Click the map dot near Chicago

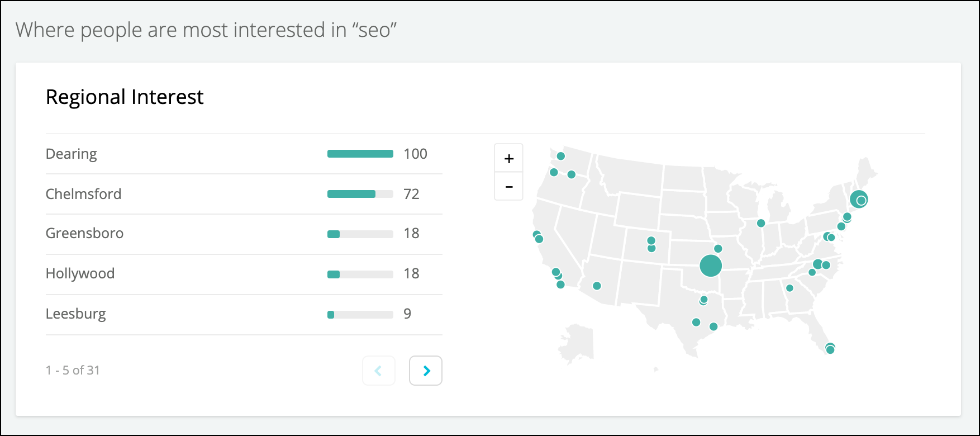tap(761, 223)
